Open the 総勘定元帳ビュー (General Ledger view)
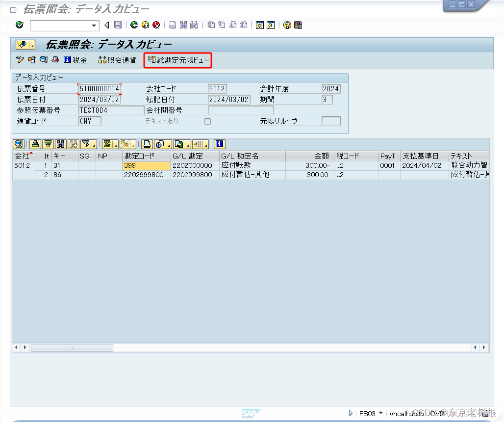Screen dimensions: 504x422 [x=178, y=60]
